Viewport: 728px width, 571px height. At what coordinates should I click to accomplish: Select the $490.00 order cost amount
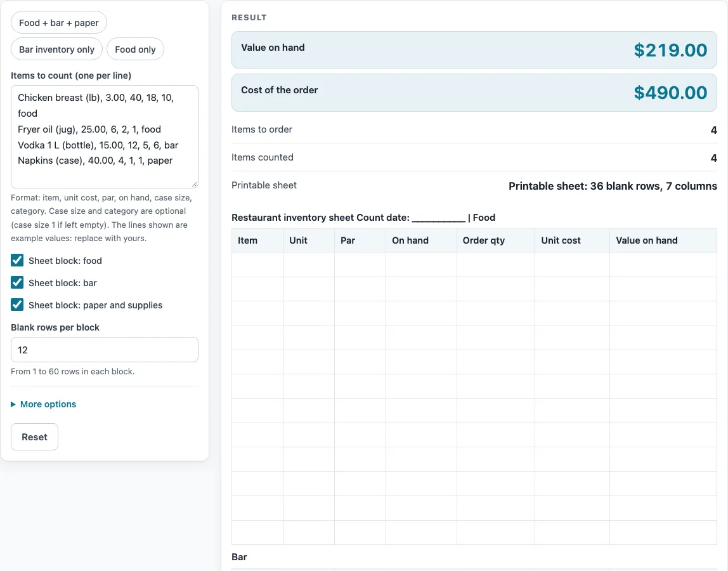670,93
